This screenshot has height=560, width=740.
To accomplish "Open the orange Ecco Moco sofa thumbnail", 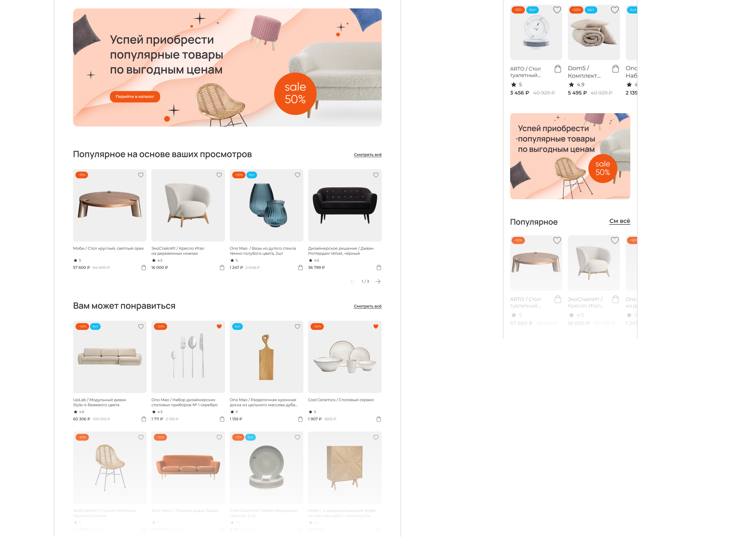I will (x=188, y=467).
